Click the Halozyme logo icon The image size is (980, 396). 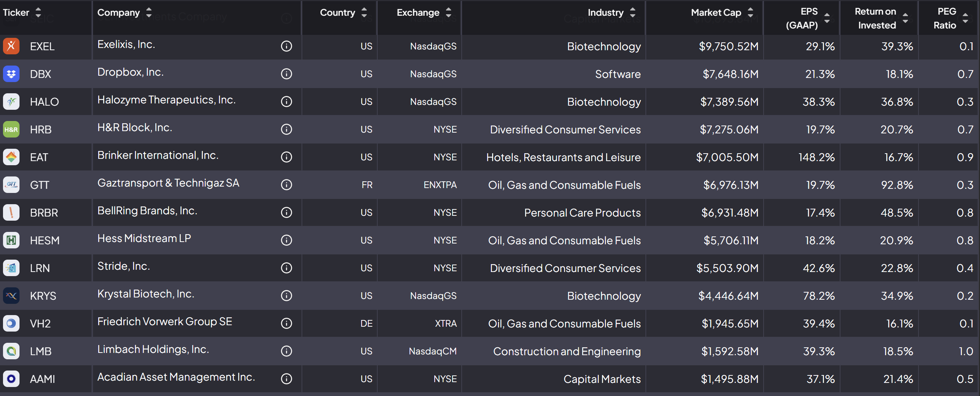[11, 102]
